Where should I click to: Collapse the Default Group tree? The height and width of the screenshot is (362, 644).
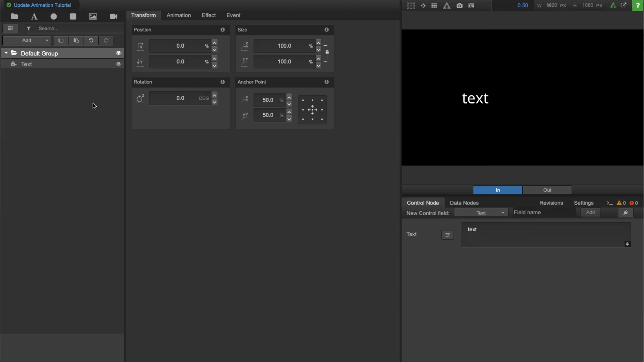click(6, 53)
